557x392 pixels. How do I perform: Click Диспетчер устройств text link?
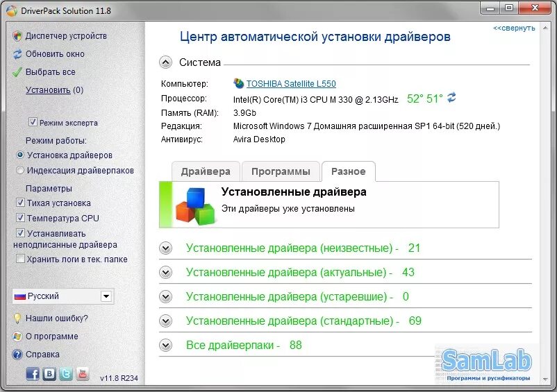pyautogui.click(x=66, y=36)
